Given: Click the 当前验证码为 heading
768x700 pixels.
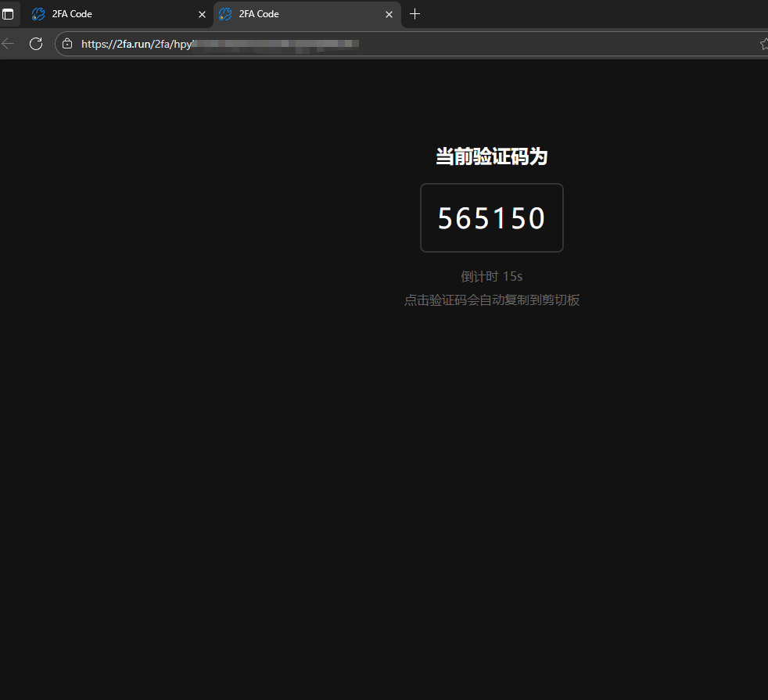Looking at the screenshot, I should coord(491,156).
